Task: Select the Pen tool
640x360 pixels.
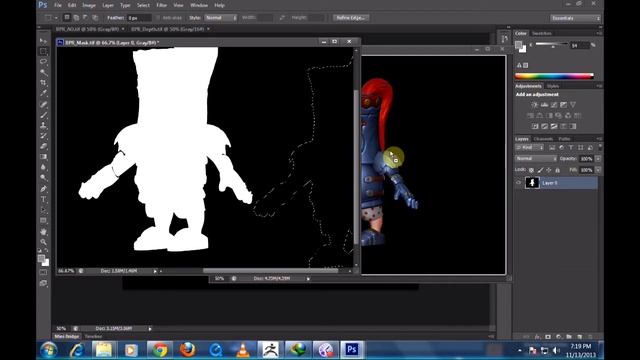Action: (43, 189)
